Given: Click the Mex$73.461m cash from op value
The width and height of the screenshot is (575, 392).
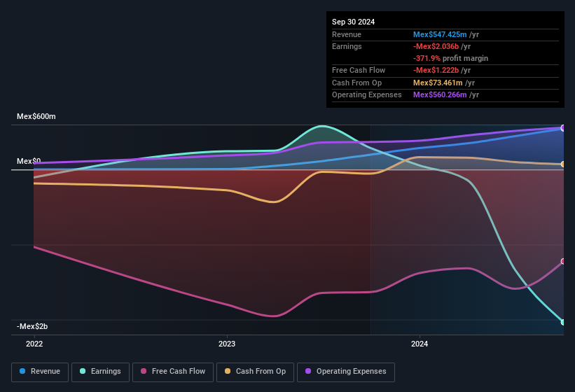Looking at the screenshot, I should [x=438, y=83].
